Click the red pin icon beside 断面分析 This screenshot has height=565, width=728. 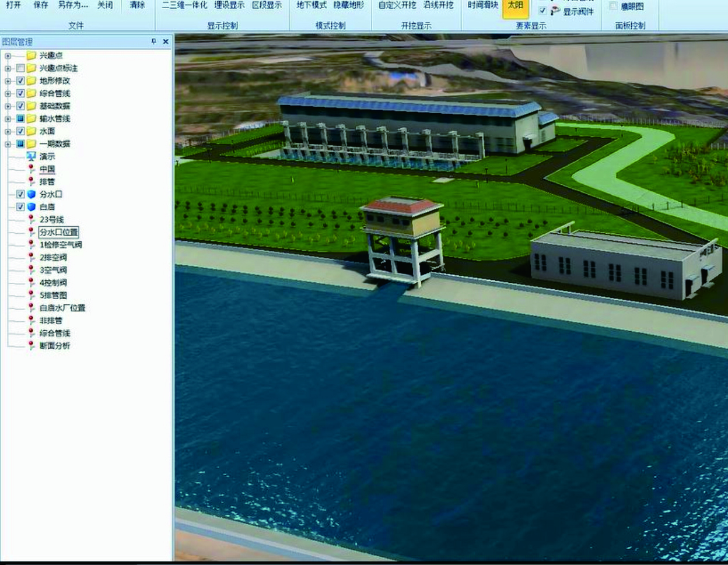click(32, 346)
